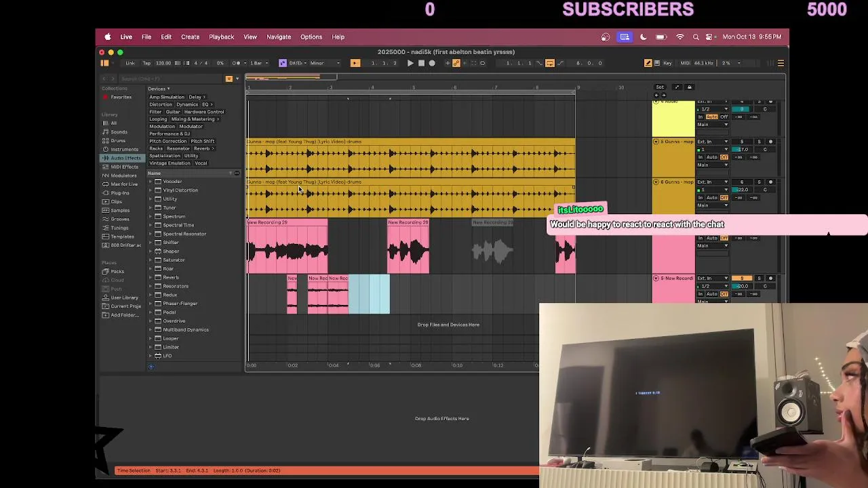Viewport: 868px width, 488px height.
Task: Open the 1 Bar quantization dropdown
Action: click(258, 63)
